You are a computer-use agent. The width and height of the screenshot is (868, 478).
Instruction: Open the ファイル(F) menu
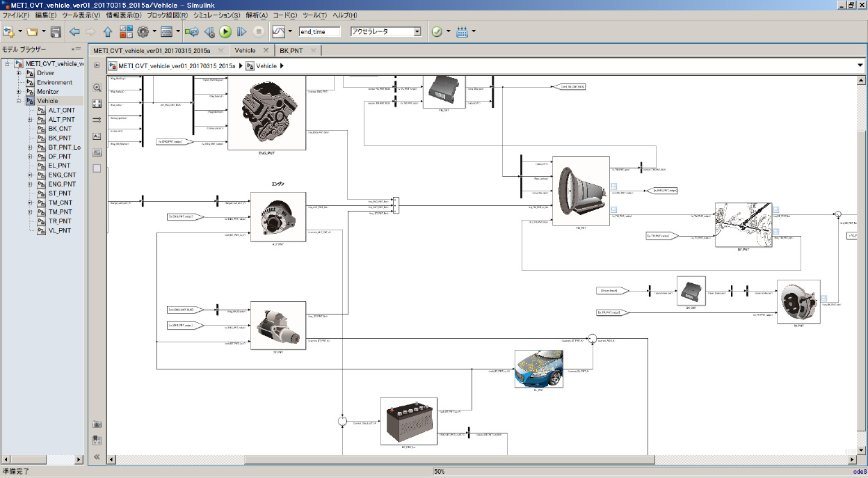coord(17,15)
